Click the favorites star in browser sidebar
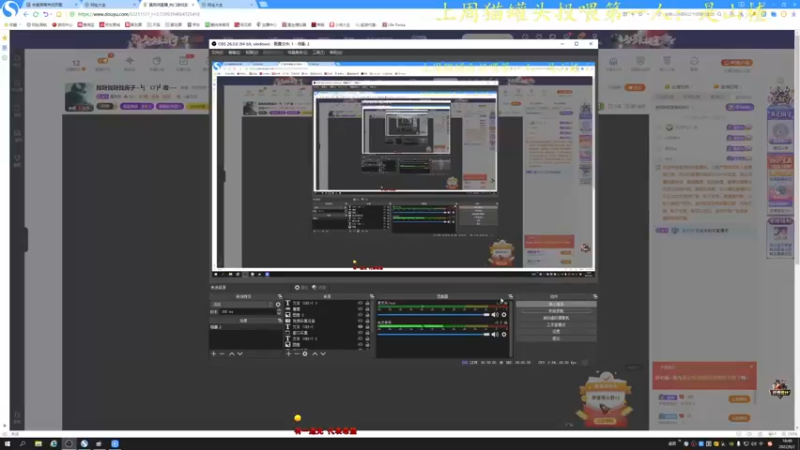 5,38
